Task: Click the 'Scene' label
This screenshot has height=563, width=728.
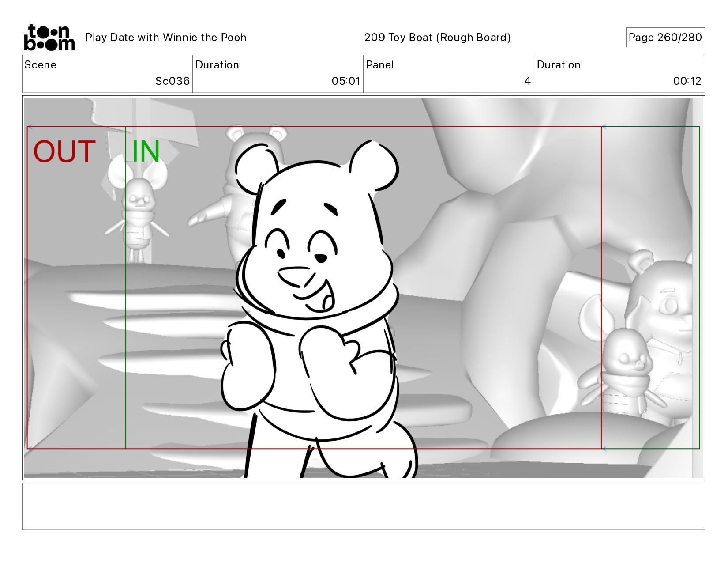Action: pos(41,65)
